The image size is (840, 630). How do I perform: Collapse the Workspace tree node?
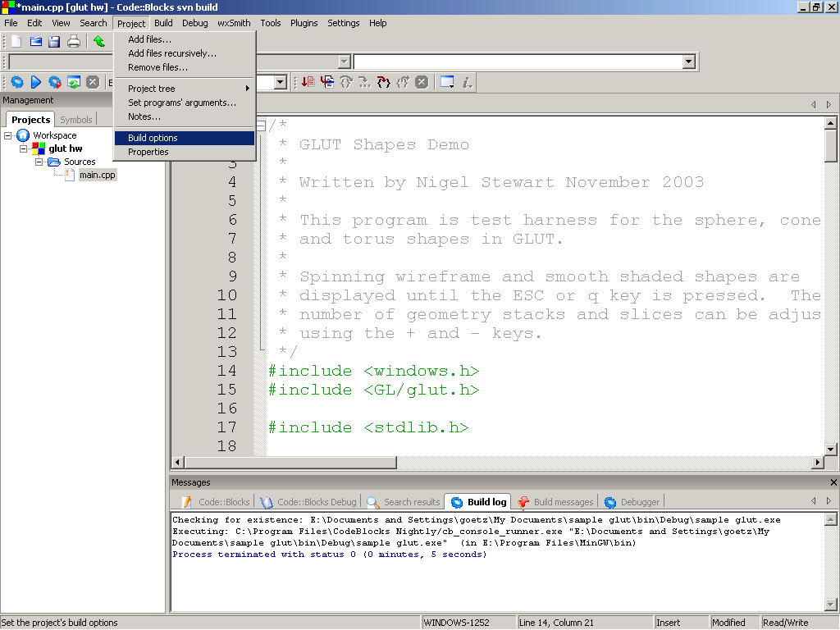(x=9, y=135)
